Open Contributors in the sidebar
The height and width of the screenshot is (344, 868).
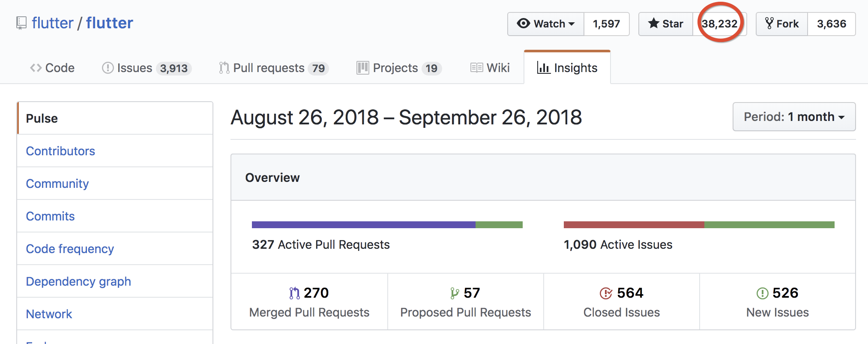pyautogui.click(x=60, y=151)
